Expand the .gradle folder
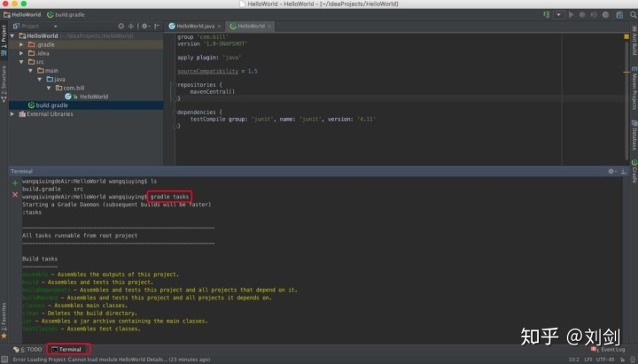Screen dimensions: 638x364 coord(21,44)
